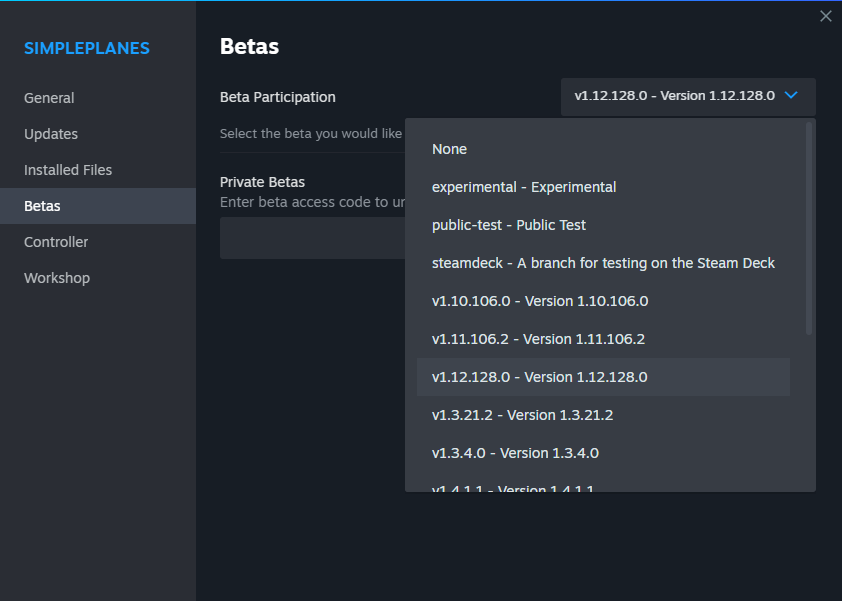Switch to the Updates tab
This screenshot has width=842, height=601.
98,134
